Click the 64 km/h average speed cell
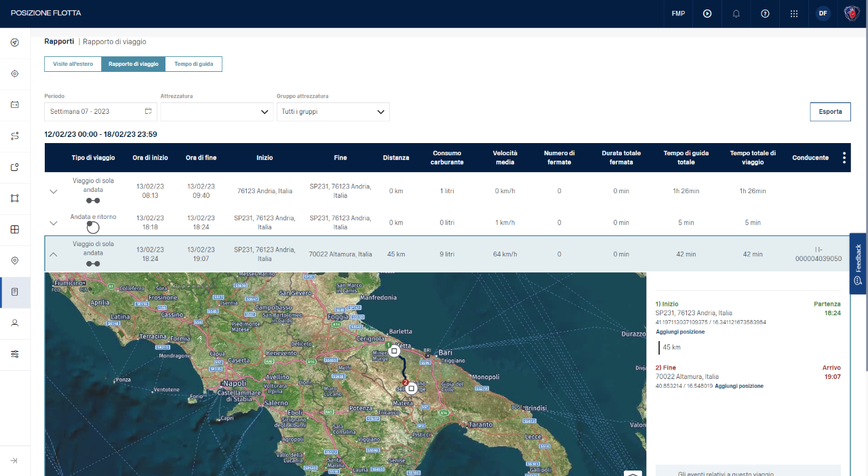This screenshot has height=476, width=868. [505, 254]
